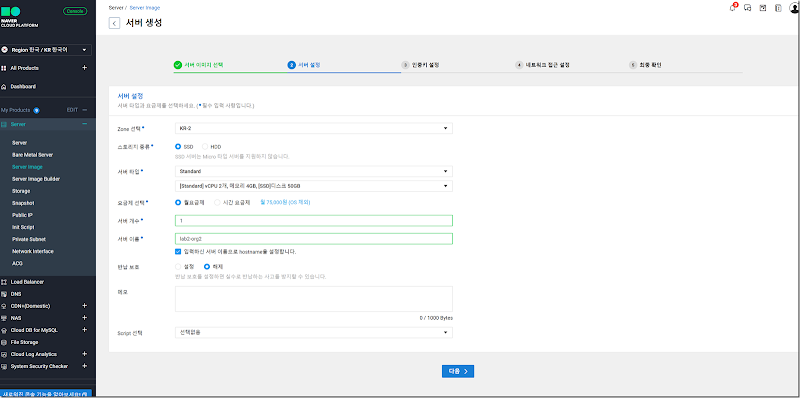
Task: Open Network Interface in sidebar
Action: coord(33,252)
